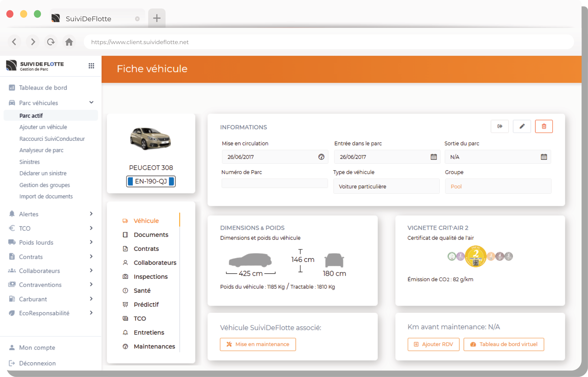Click the EcoResponsabilité leaf icon
The height and width of the screenshot is (377, 588).
click(x=12, y=313)
